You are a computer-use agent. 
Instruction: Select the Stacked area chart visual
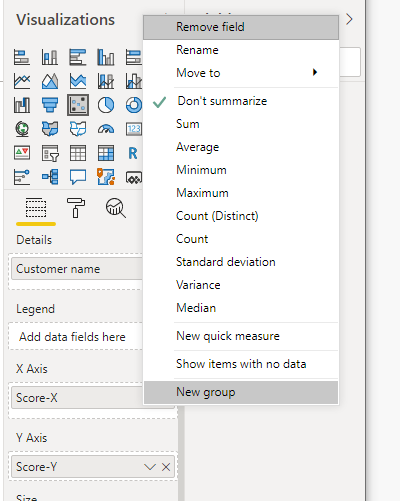[x=78, y=81]
